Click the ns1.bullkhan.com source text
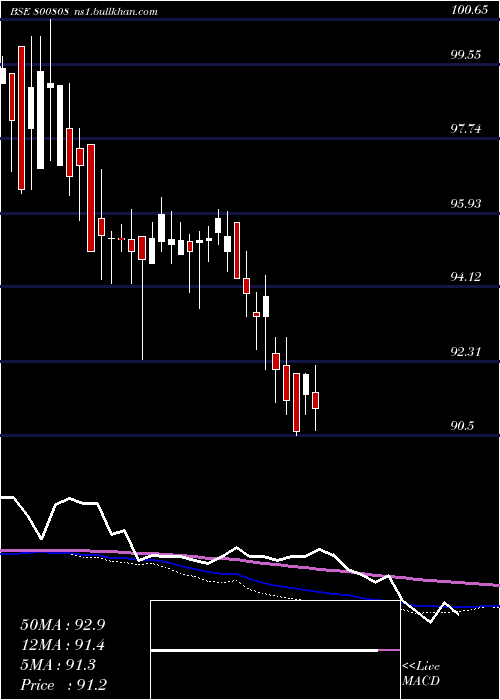 pyautogui.click(x=115, y=12)
